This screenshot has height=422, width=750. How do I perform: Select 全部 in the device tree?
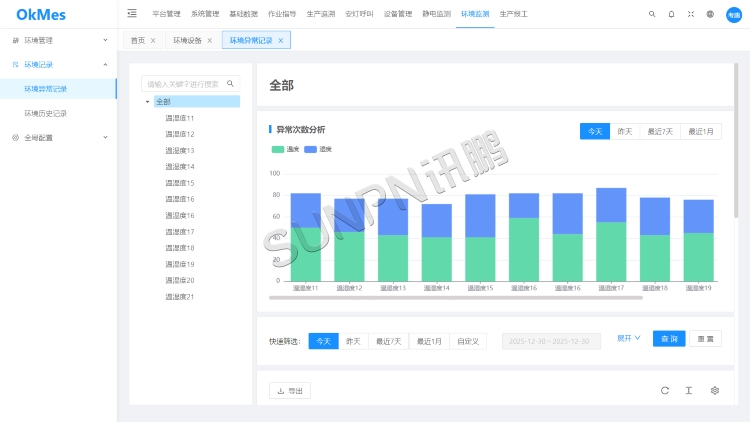pos(197,101)
